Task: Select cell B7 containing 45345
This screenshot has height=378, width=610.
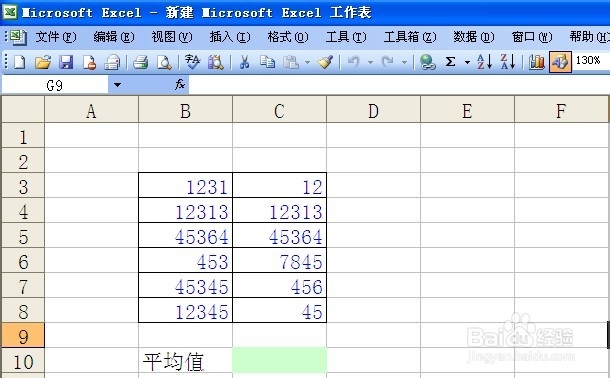Action: point(186,285)
